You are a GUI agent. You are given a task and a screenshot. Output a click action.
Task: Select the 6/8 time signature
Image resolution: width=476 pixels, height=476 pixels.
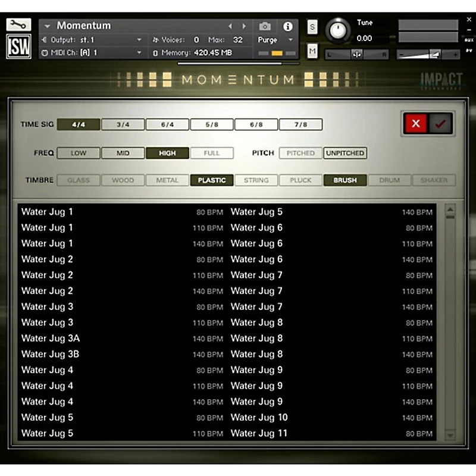(256, 124)
